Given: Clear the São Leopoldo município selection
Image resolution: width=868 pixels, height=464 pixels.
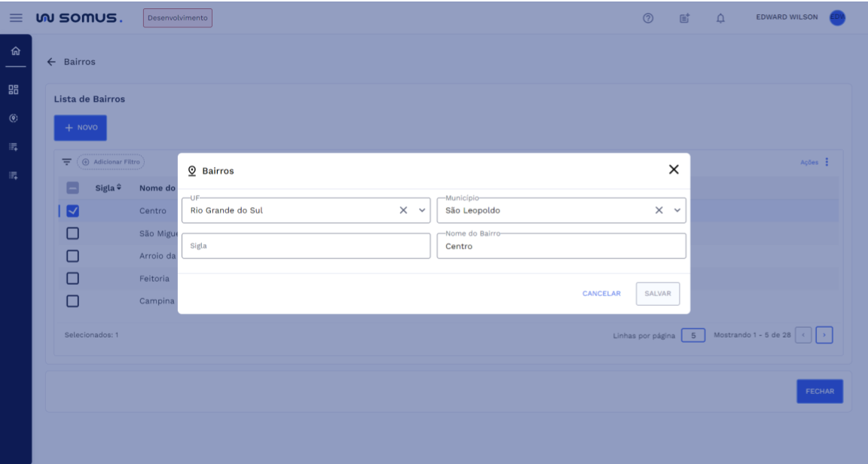Looking at the screenshot, I should click(659, 210).
